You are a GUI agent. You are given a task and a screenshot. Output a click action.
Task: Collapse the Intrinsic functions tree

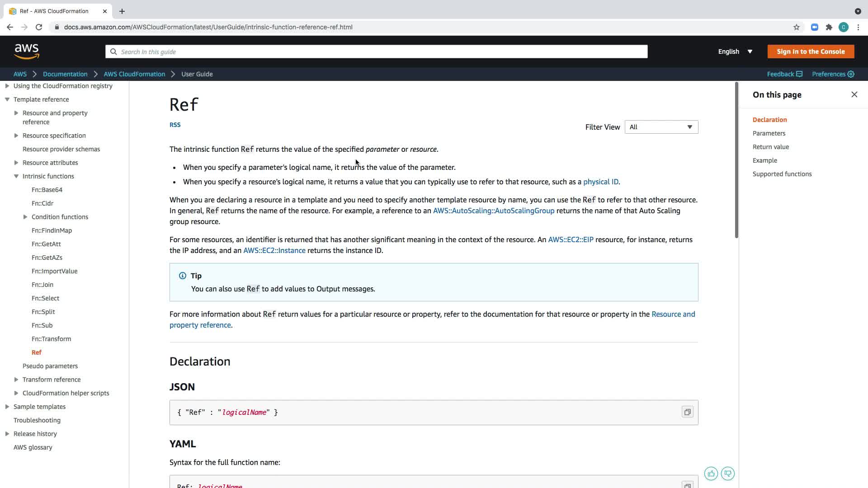(16, 176)
